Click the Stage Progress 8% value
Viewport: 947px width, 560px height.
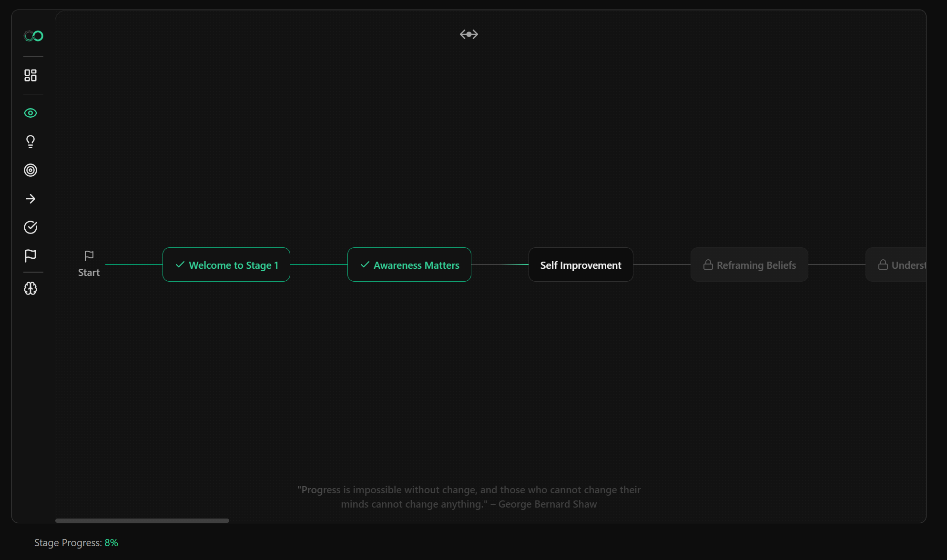[111, 543]
